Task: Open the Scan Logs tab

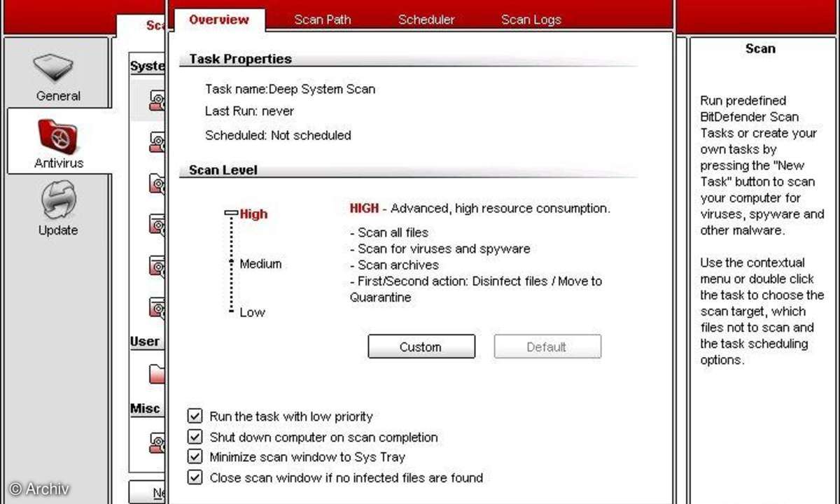Action: (x=531, y=20)
